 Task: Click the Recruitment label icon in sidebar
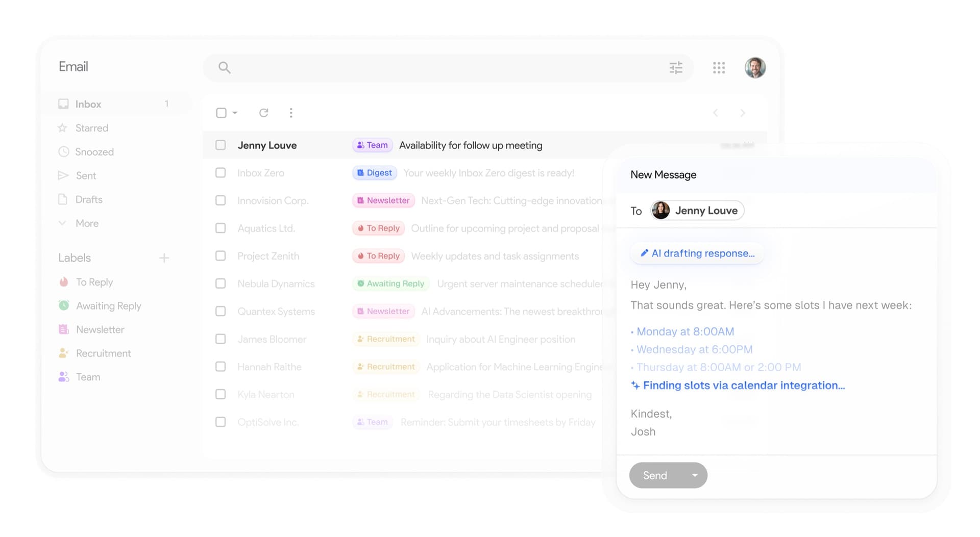[64, 353]
